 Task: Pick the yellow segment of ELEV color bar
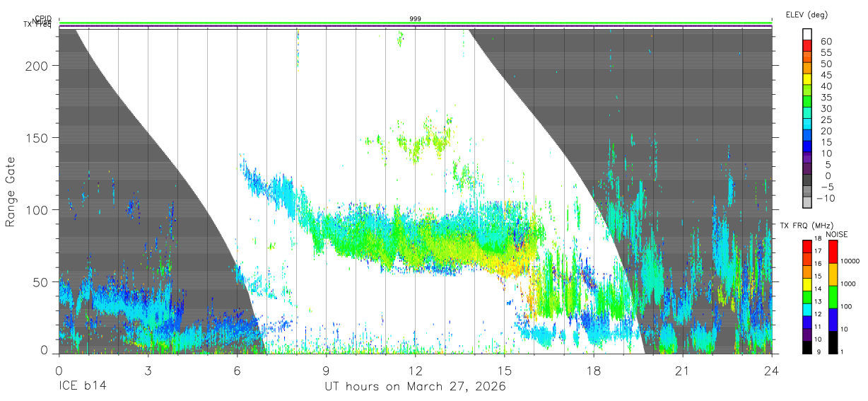(807, 79)
